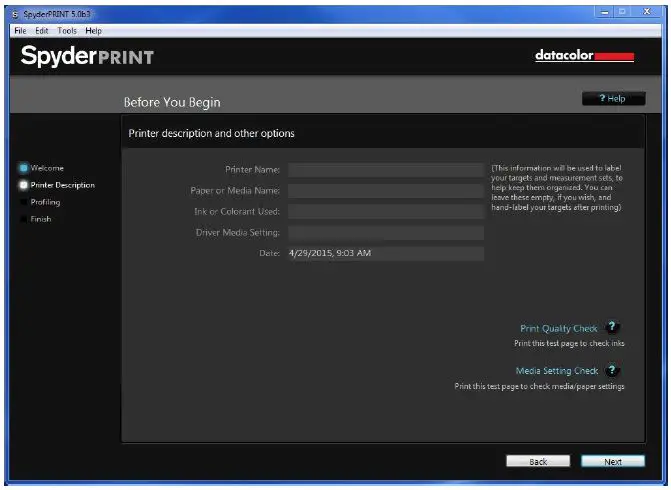Click the Print Quality Check link
Screen dimensions: 671x490
click(558, 328)
